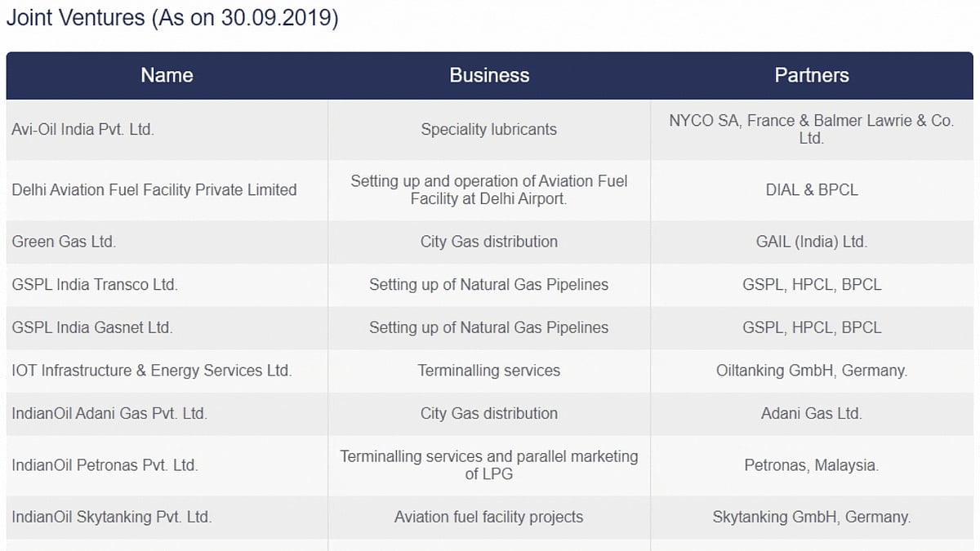The image size is (980, 551).
Task: Select the Green Gas Ltd. name cell
Action: 64,242
